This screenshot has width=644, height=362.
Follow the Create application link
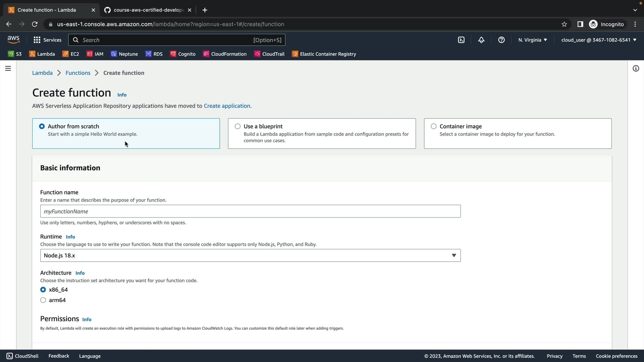pyautogui.click(x=227, y=106)
